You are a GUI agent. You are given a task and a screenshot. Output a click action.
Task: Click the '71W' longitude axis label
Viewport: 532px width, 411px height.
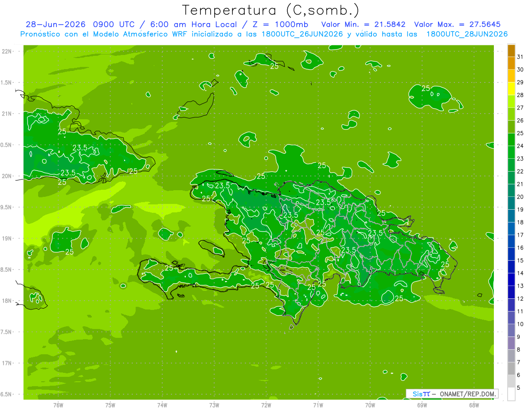pyautogui.click(x=318, y=405)
